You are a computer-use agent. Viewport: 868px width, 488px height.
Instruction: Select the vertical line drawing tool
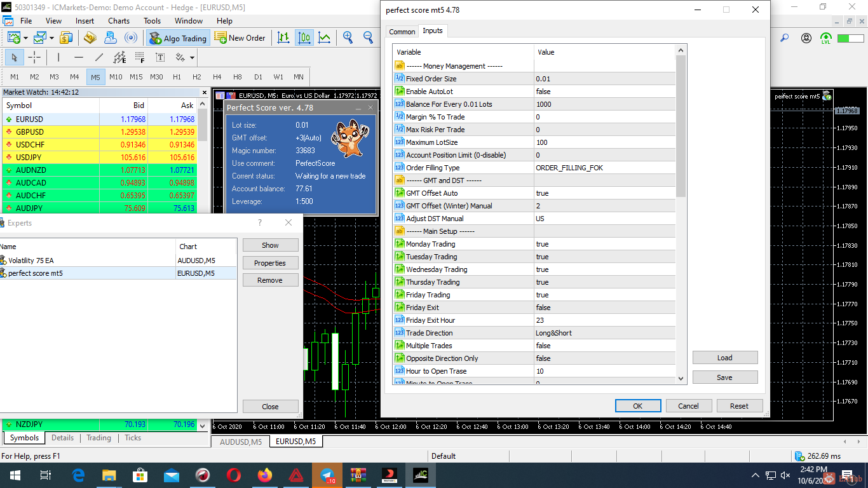click(58, 57)
